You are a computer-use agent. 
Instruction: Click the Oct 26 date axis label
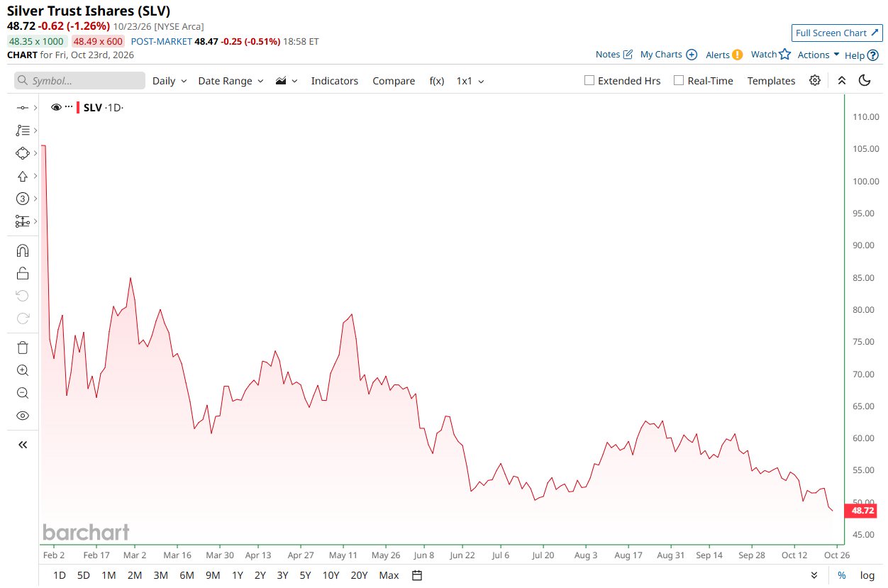(836, 555)
